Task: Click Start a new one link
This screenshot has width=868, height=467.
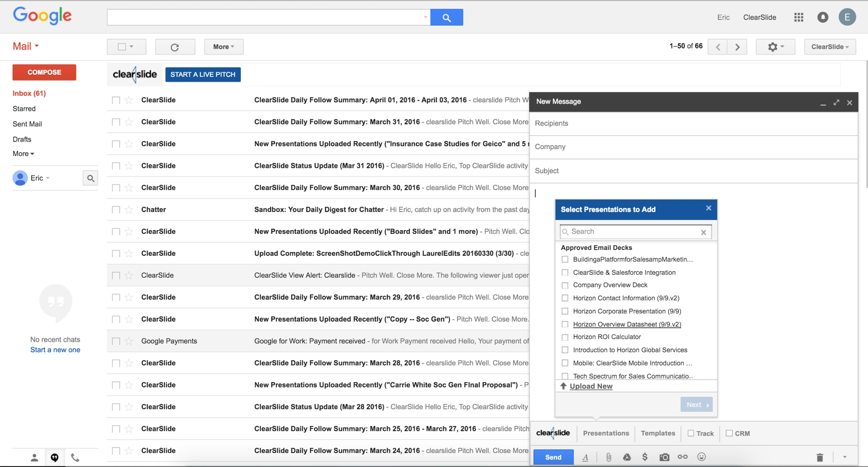Action: 55,350
